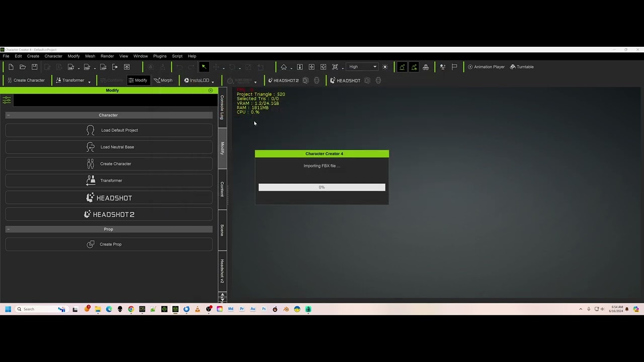The height and width of the screenshot is (362, 644).
Task: Click the move-arrows camera view icon
Action: point(311,67)
